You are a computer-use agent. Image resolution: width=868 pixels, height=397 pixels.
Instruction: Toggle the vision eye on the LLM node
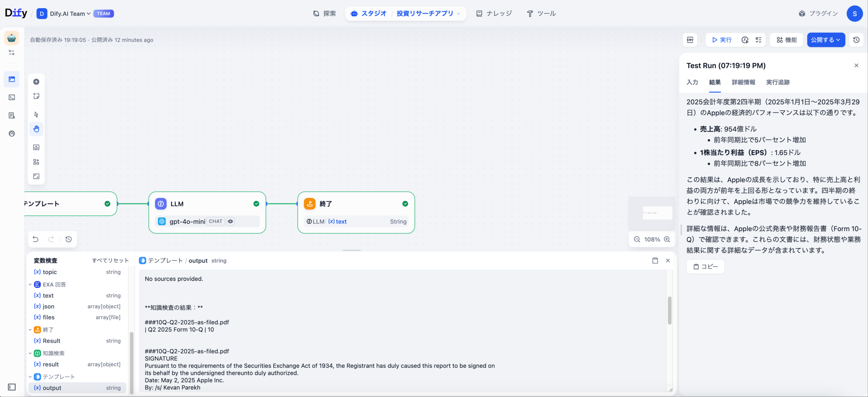[231, 221]
